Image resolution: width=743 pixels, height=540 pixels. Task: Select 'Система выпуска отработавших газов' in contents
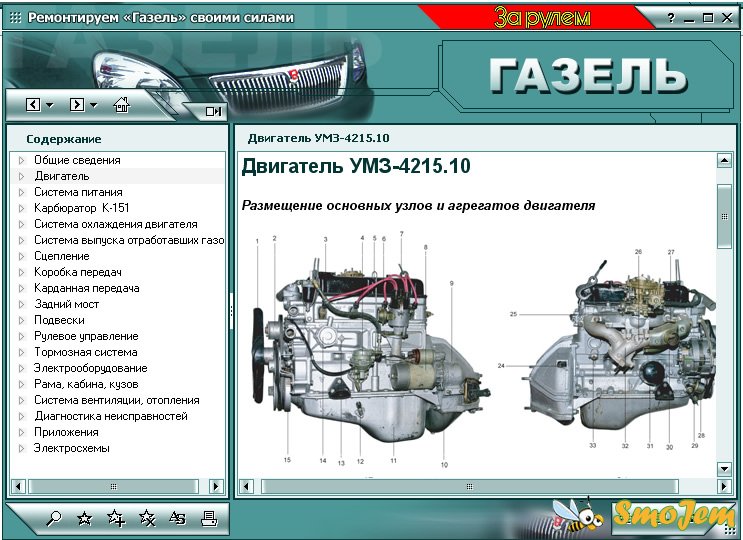tap(129, 240)
